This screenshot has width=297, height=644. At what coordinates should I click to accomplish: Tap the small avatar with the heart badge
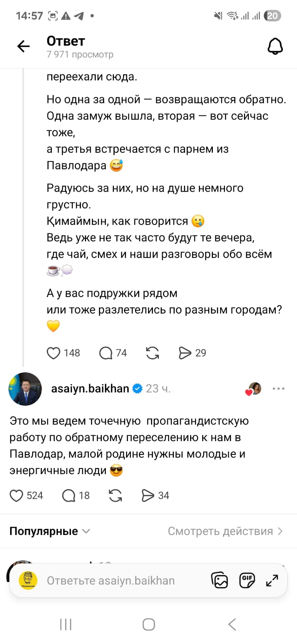pyautogui.click(x=254, y=389)
